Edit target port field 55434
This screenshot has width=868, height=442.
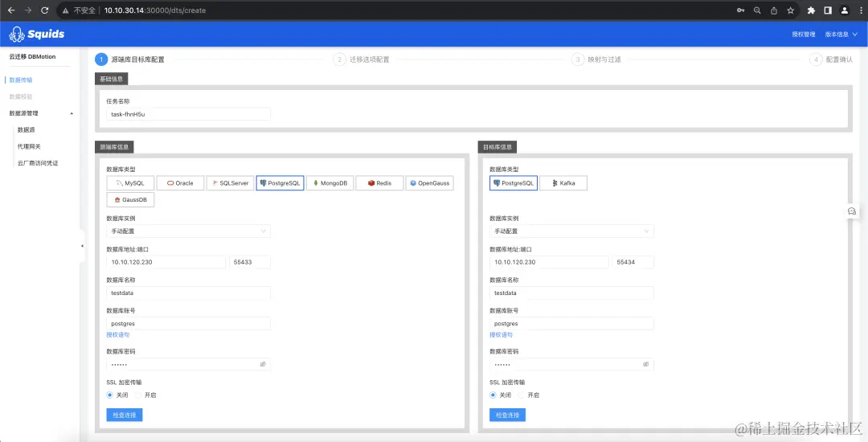pos(633,262)
